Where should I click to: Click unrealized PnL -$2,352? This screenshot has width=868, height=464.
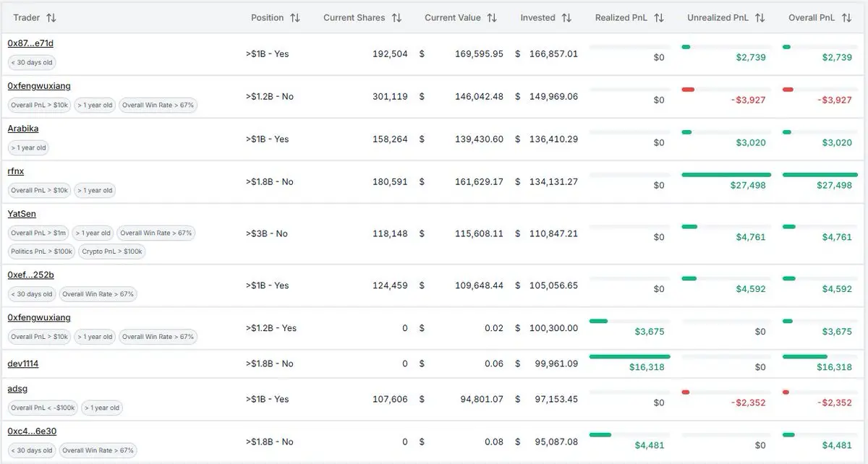point(748,403)
